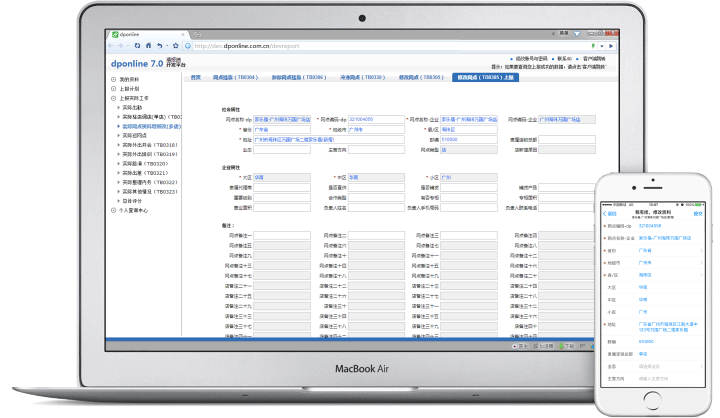The height and width of the screenshot is (418, 720).
Task: Expand the first sidebar section circle icon
Action: coord(113,79)
